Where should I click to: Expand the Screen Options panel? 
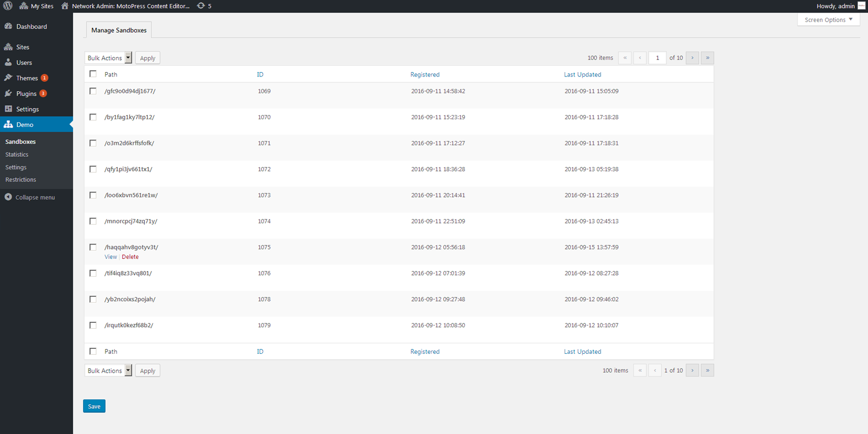[828, 20]
